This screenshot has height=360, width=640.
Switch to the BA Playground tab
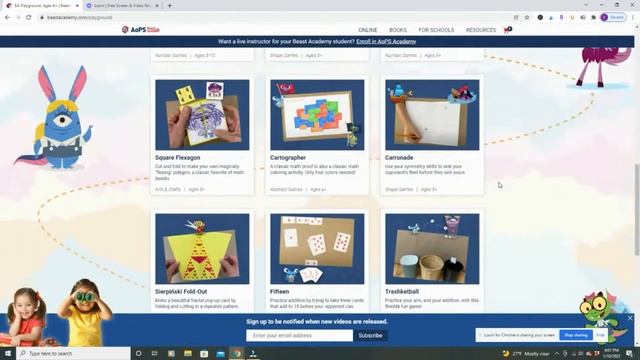click(x=41, y=6)
